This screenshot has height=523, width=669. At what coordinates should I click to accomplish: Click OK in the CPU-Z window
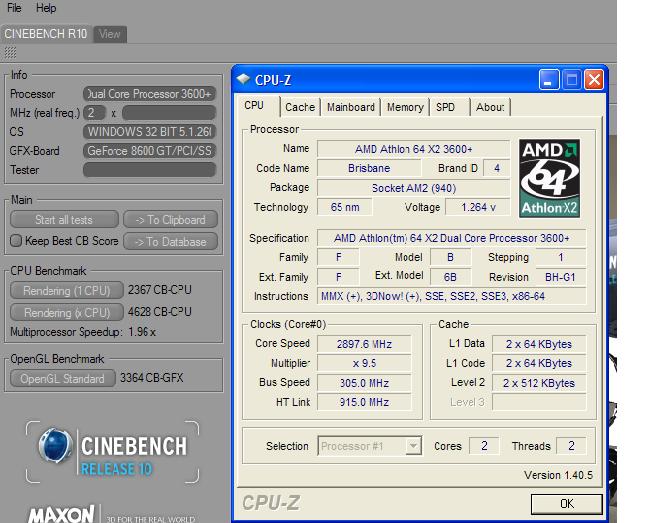(x=567, y=504)
